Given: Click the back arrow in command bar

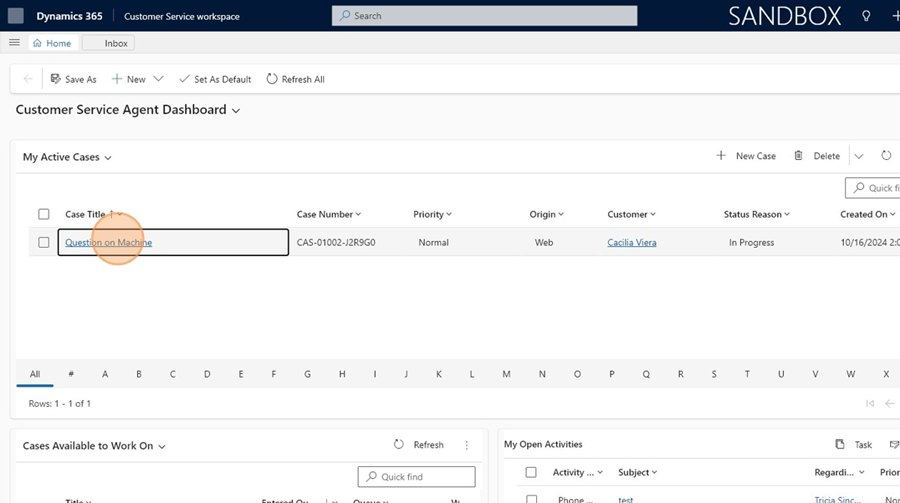Looking at the screenshot, I should tap(28, 79).
